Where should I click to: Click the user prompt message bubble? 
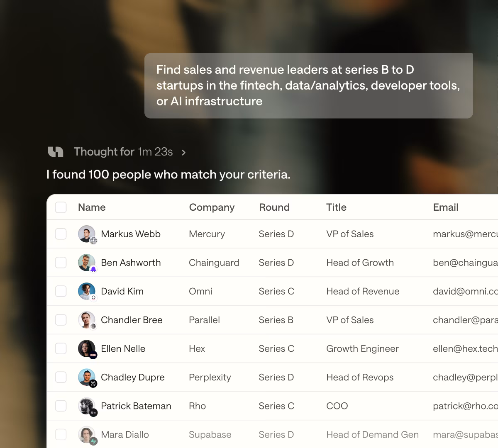[x=309, y=85]
